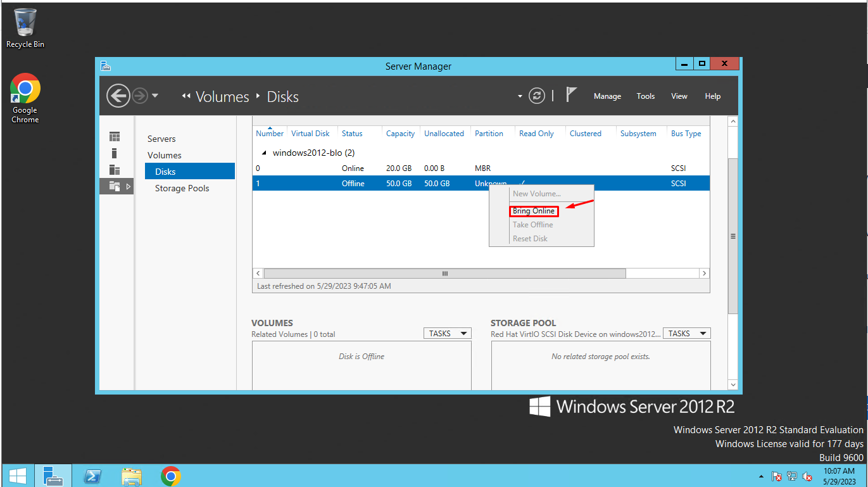Sort by Number column header
Screen dimensions: 868x487
[270, 134]
